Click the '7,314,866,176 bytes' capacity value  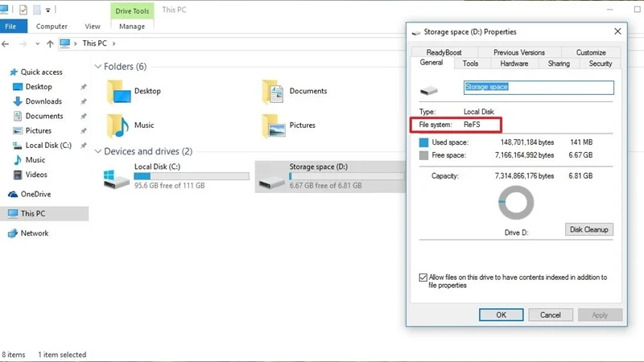coord(525,176)
